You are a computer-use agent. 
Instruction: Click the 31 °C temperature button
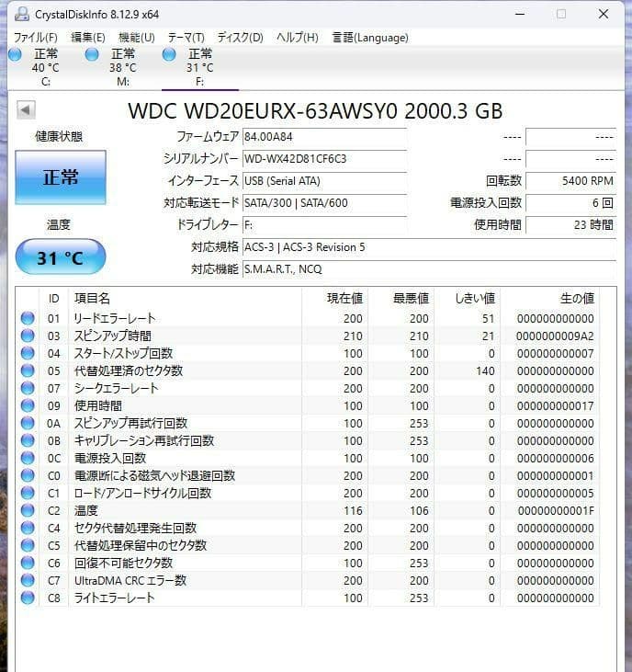coord(61,257)
